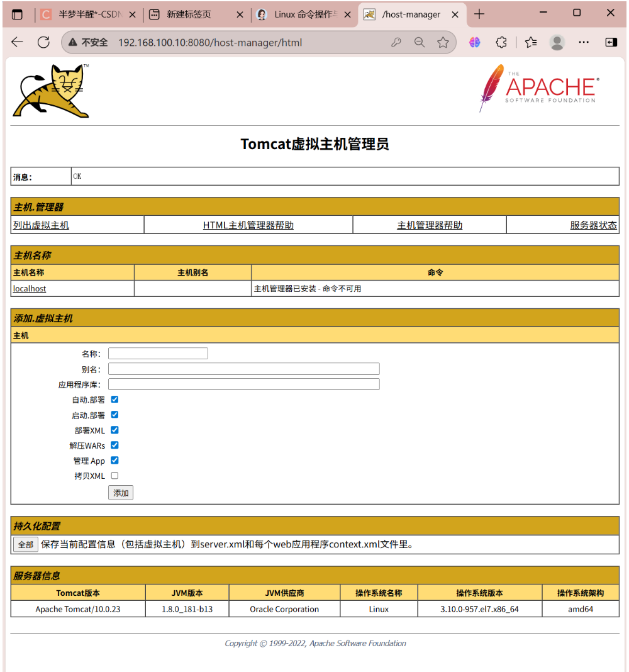Reload the page with the refresh icon
Image resolution: width=629 pixels, height=672 pixels.
(43, 42)
